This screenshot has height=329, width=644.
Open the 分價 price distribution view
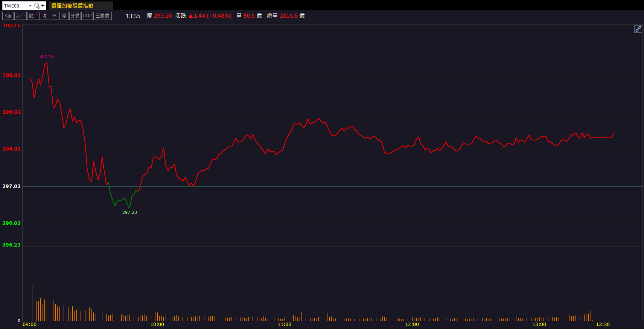pos(75,16)
